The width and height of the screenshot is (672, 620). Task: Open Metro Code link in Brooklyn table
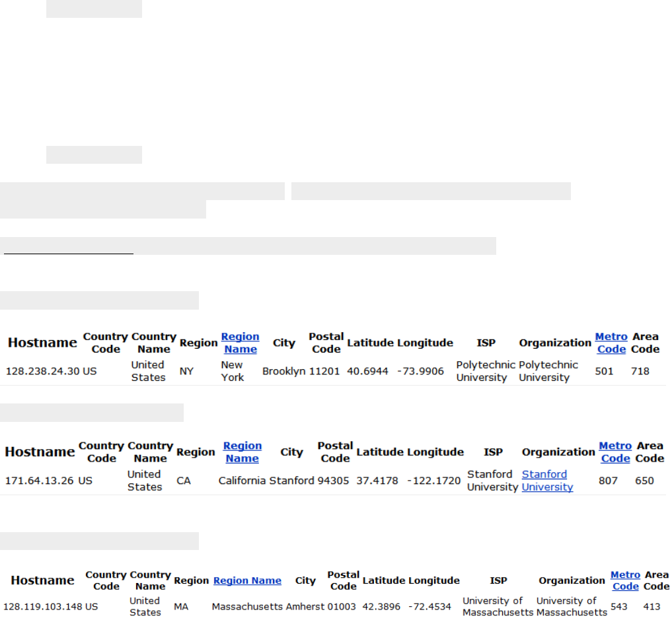tap(611, 343)
